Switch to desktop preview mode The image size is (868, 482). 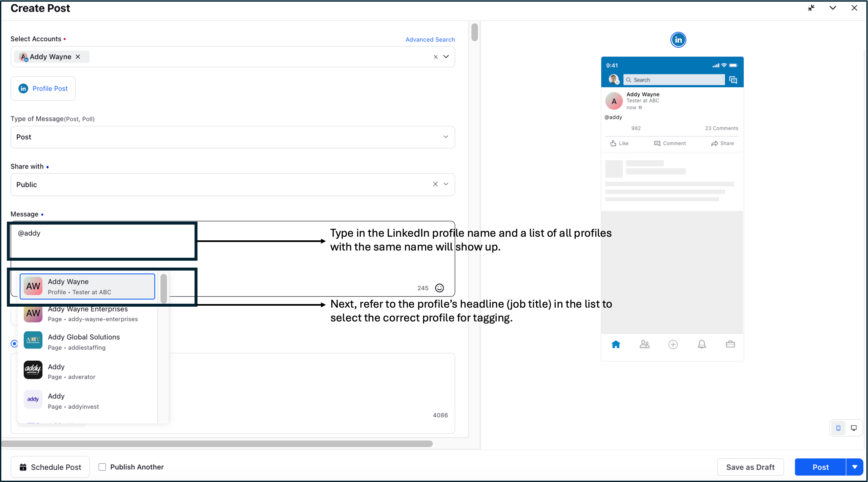point(854,428)
